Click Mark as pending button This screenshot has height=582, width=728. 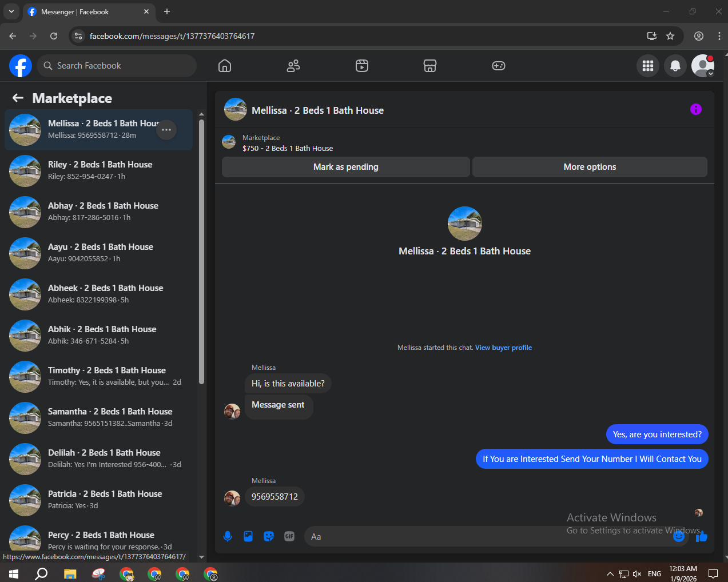[346, 167]
